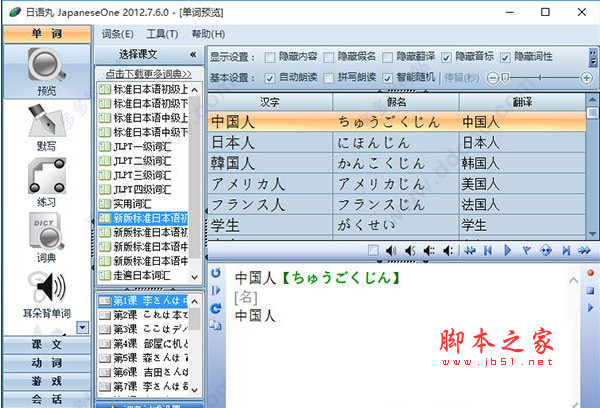Open the 预览 preview magnifier icon
This screenshot has width=600, height=408.
pos(46,65)
